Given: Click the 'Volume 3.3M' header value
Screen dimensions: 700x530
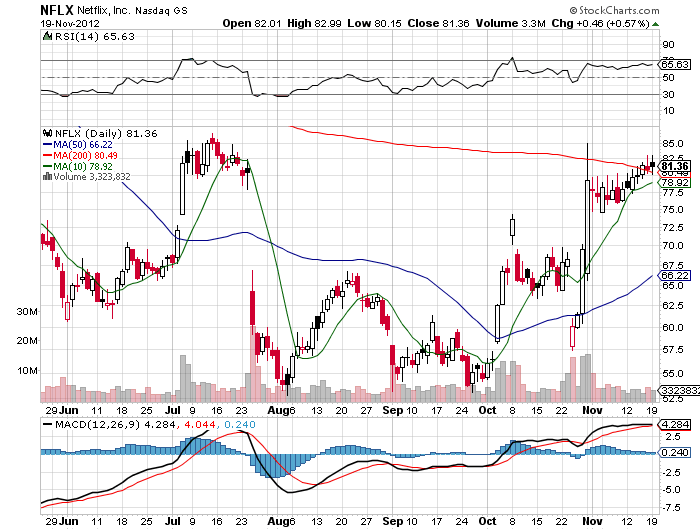Looking at the screenshot, I should coord(511,23).
